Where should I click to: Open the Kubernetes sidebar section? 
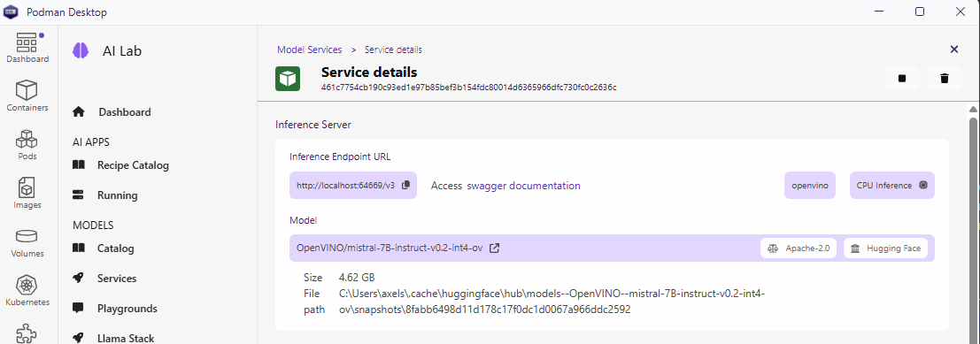(x=27, y=290)
